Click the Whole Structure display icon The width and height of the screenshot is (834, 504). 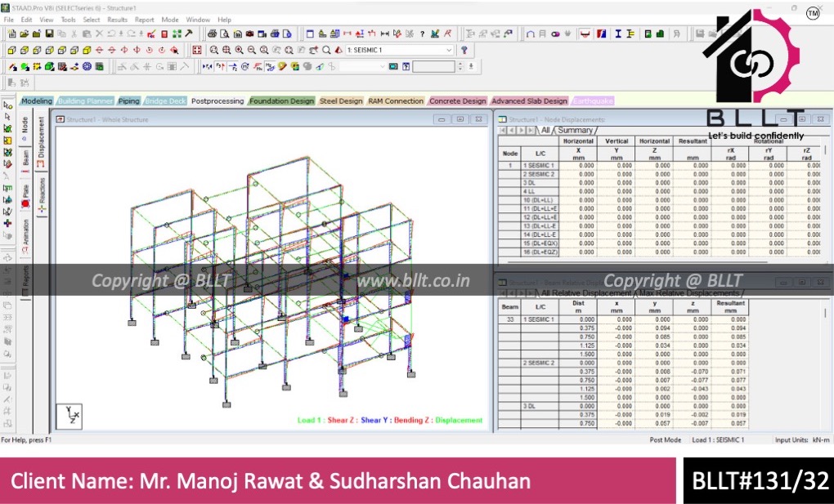[197, 51]
